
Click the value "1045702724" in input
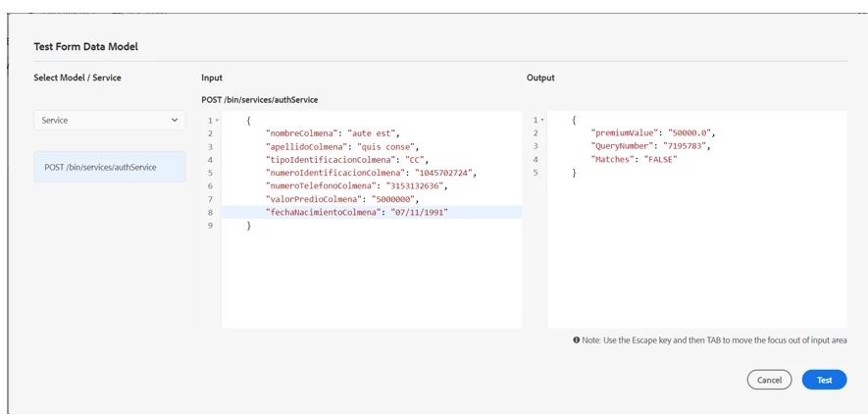[445, 173]
